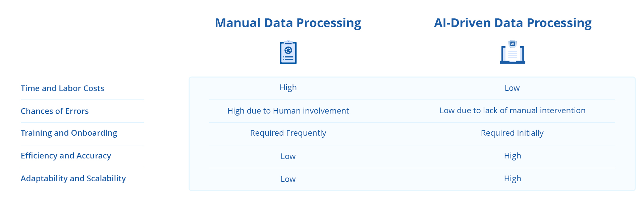Select AI-Driven's High value for Adaptability and Scalability

pos(513,179)
